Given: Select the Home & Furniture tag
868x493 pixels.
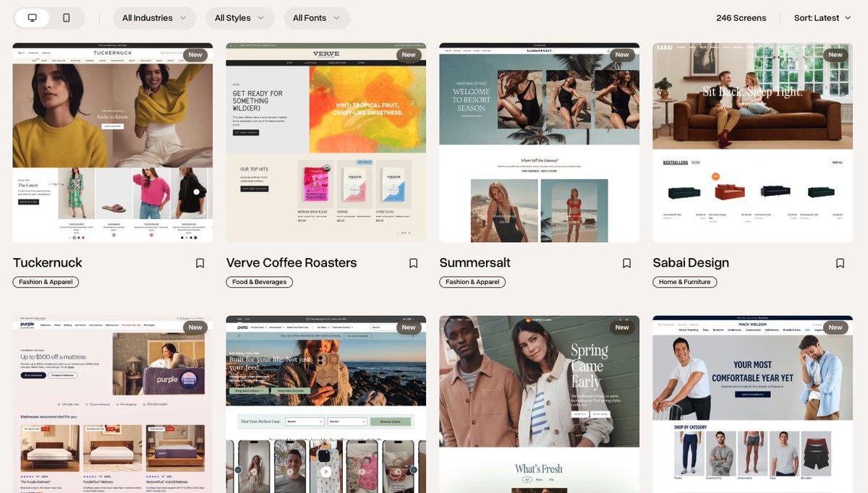Looking at the screenshot, I should [x=685, y=282].
